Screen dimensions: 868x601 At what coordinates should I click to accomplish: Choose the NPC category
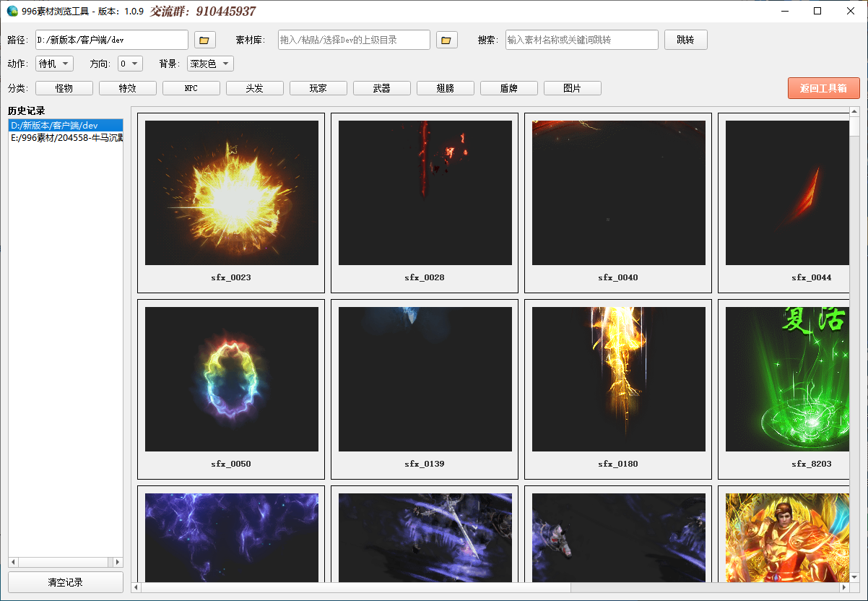[x=191, y=88]
